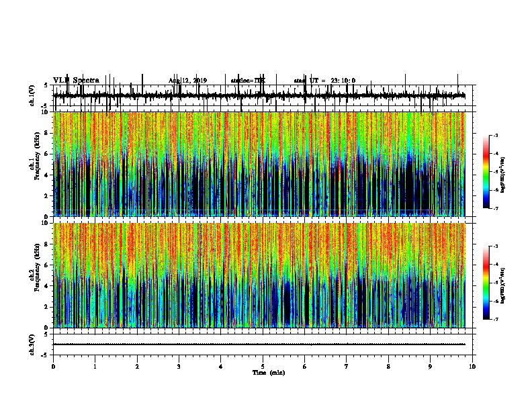Click time axis tick label "3"
The width and height of the screenshot is (532, 411).
tap(179, 367)
